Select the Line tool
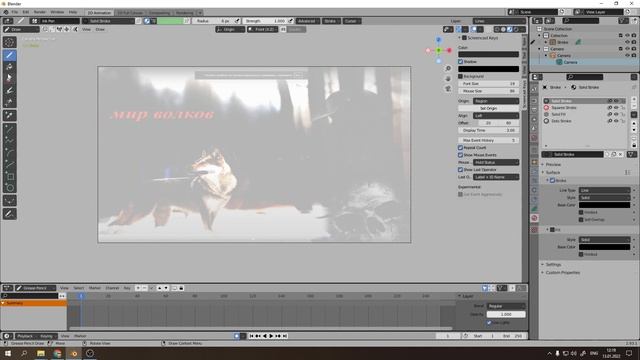Screen dimensions: 640x360 click(x=9, y=129)
